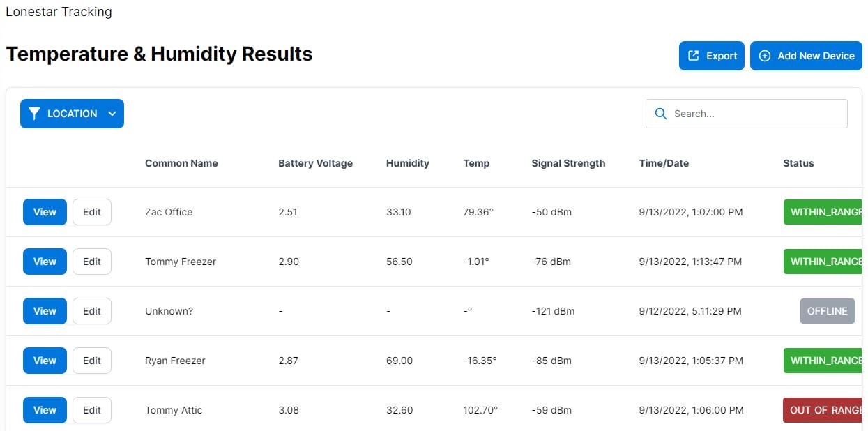Edit the Zac Office device
The image size is (868, 431).
point(92,212)
